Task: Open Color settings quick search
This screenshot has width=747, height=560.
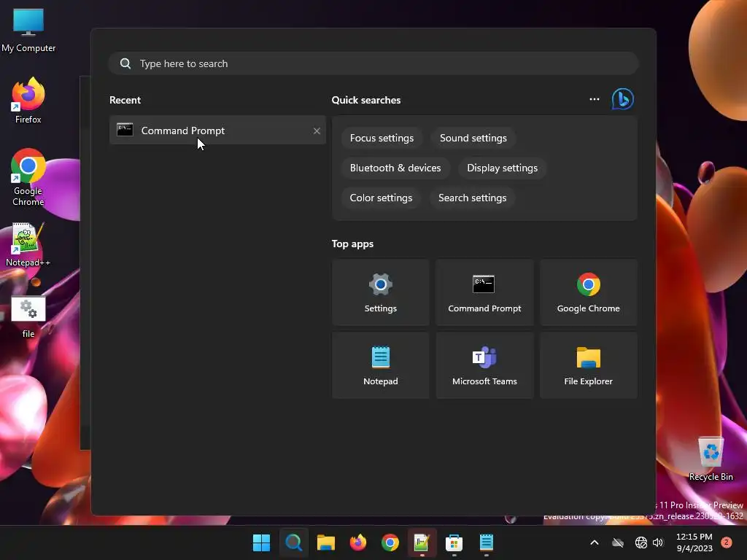Action: 381,198
